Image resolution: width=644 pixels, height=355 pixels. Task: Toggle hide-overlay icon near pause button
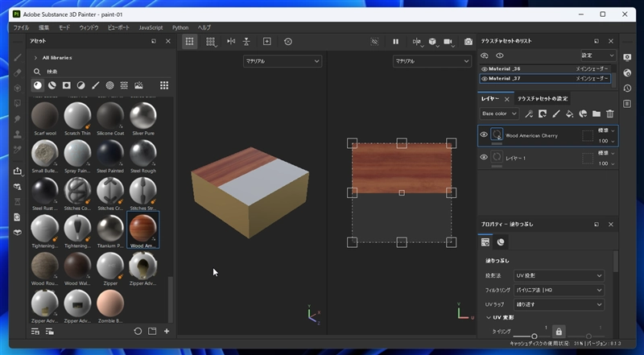[374, 42]
